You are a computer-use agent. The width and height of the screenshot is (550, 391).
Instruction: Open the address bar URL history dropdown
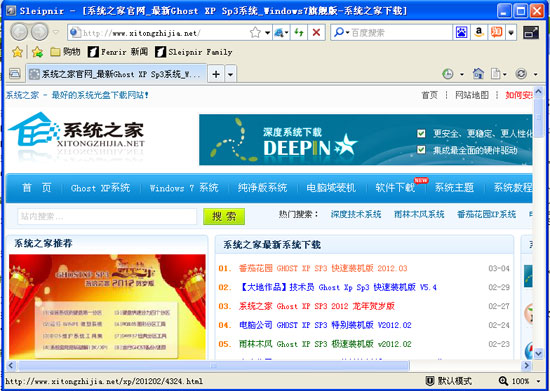click(x=267, y=33)
